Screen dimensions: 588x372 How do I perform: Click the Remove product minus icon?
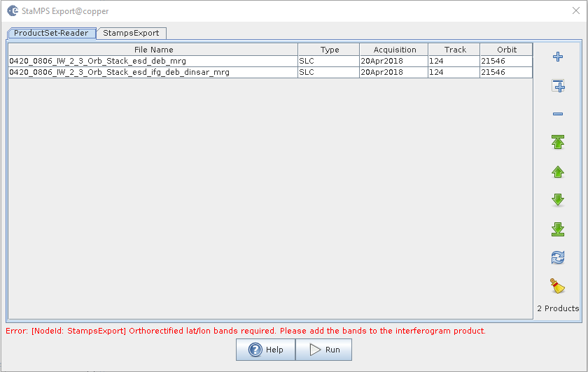tap(558, 114)
